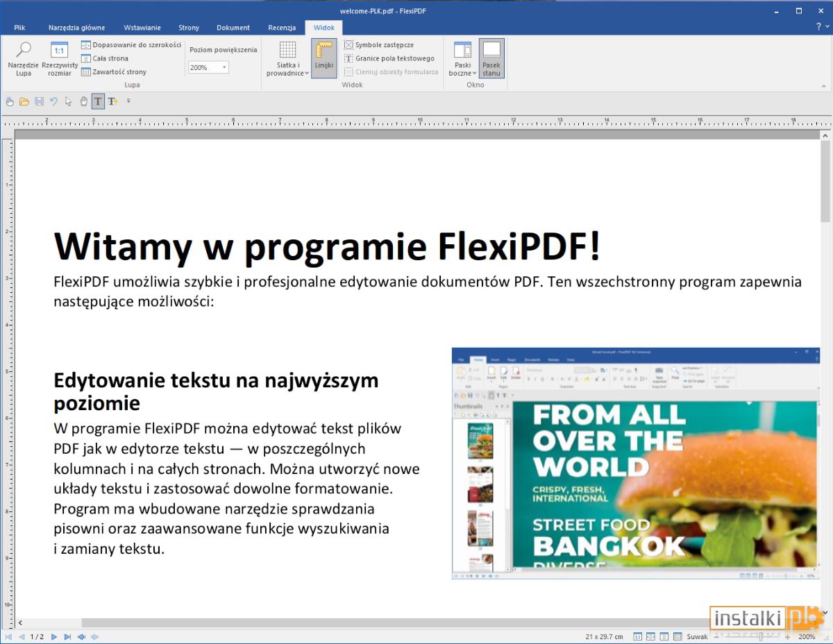Toggle the Pasek stanu status bar button
The height and width of the screenshot is (644, 833).
click(491, 58)
